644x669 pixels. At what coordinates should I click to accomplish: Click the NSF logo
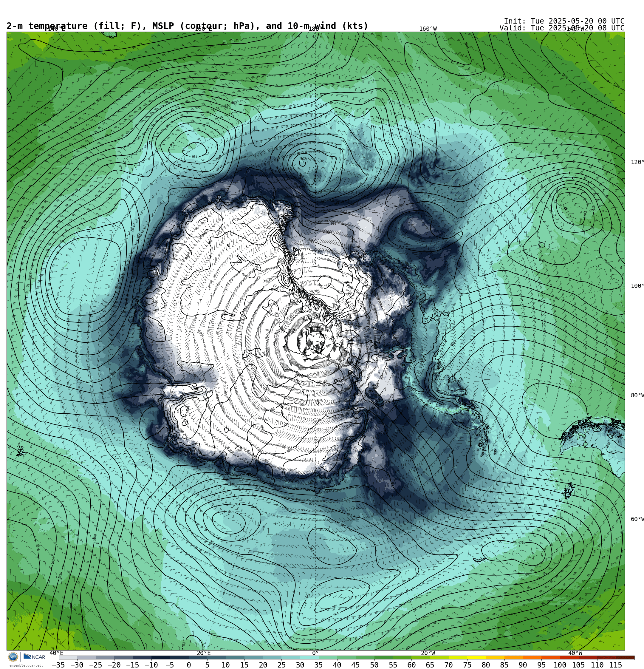click(13, 657)
